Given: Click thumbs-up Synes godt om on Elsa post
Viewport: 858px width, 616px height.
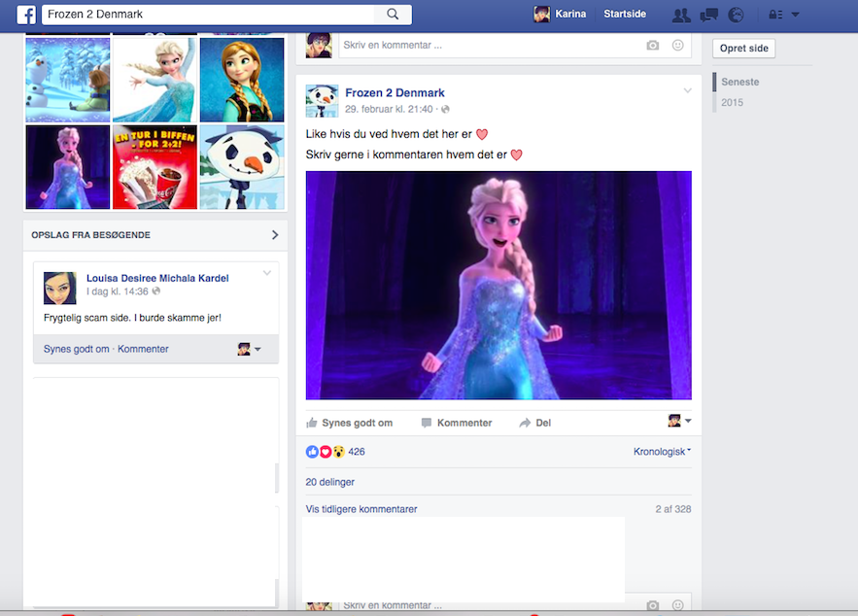Looking at the screenshot, I should coord(349,423).
